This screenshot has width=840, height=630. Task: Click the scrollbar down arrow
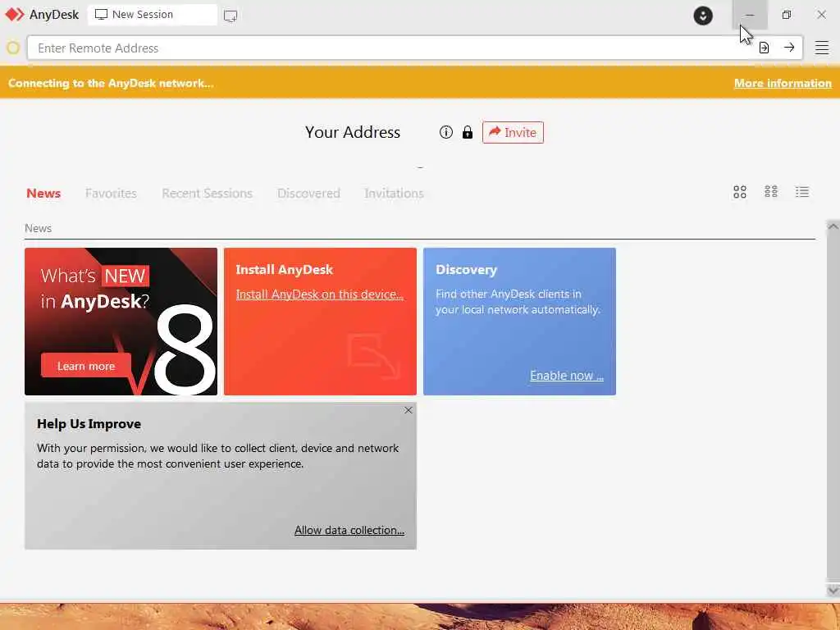coord(833,591)
